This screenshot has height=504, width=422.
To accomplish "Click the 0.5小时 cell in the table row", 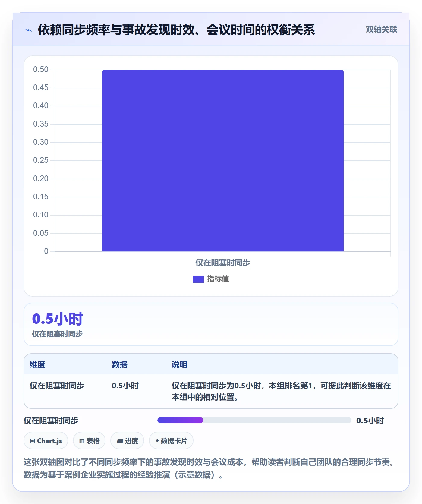I will pos(125,386).
